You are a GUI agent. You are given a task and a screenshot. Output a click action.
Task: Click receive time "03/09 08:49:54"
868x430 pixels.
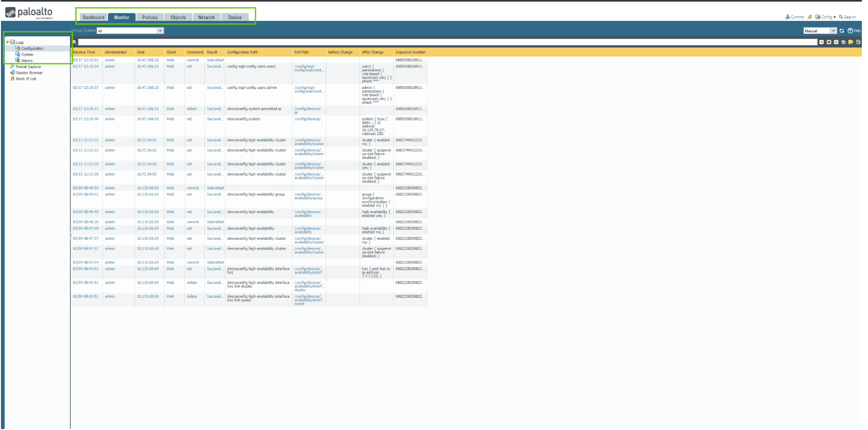[86, 188]
